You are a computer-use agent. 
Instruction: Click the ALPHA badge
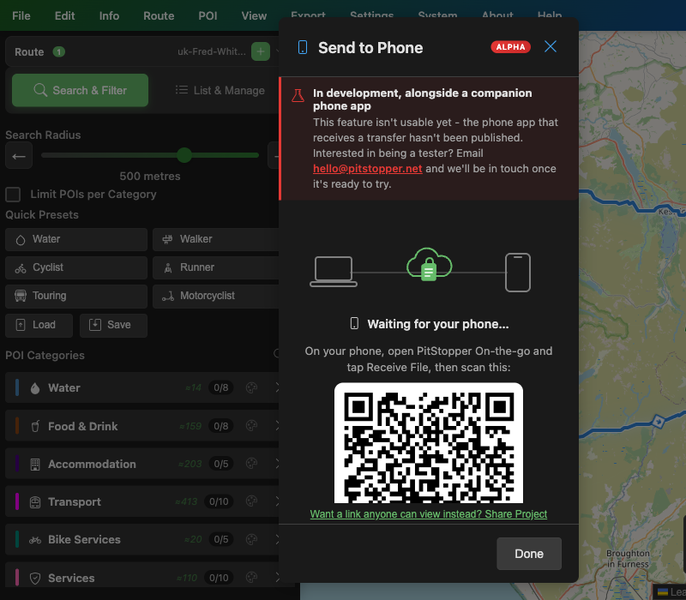click(x=511, y=47)
